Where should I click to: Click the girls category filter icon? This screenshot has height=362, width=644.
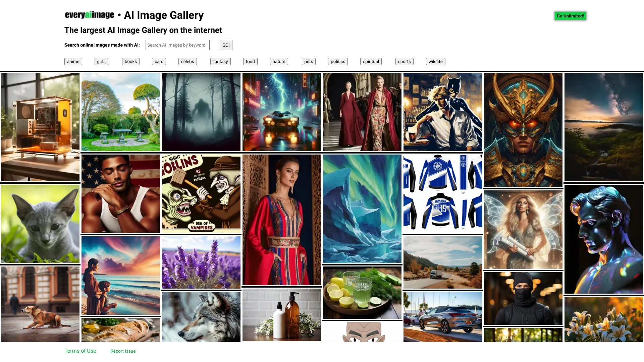click(x=101, y=61)
